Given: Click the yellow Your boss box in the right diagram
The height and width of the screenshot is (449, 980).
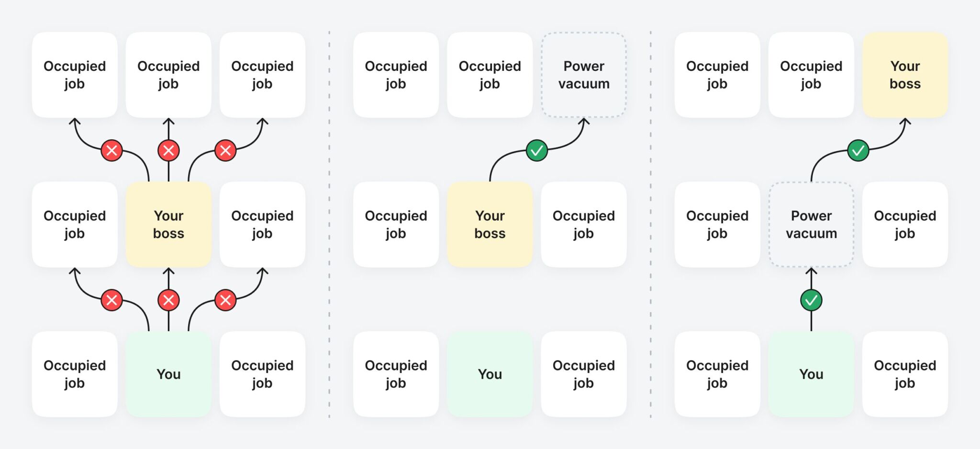Looking at the screenshot, I should click(x=905, y=75).
